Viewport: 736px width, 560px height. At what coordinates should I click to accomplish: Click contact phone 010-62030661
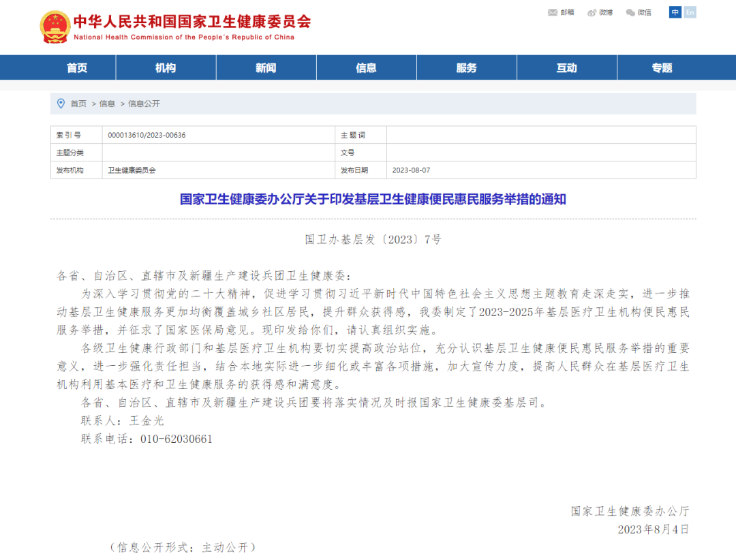click(177, 439)
